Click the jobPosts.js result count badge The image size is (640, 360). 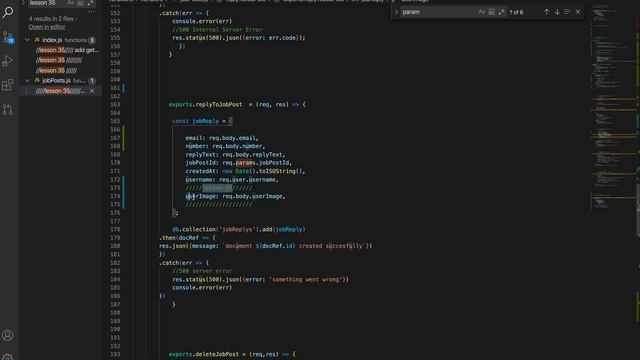pyautogui.click(x=92, y=80)
